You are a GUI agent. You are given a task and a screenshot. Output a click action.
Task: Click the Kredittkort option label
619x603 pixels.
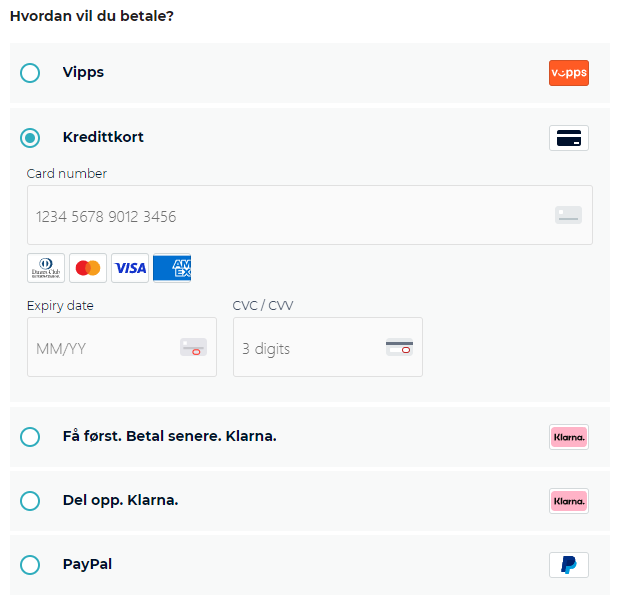coord(103,137)
